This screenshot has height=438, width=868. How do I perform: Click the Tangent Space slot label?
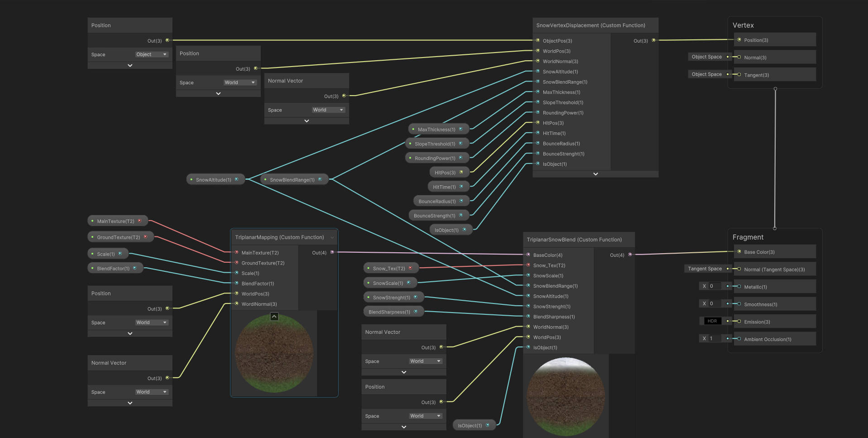705,269
